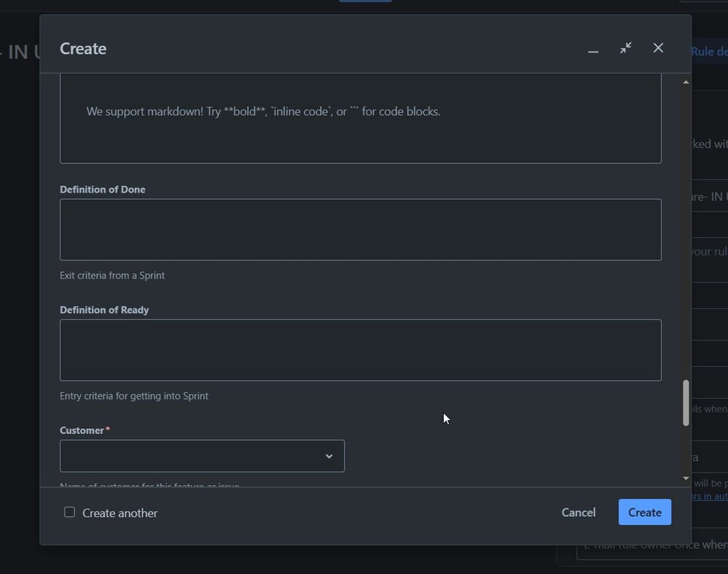
Task: Click the Cancel button
Action: point(579,512)
